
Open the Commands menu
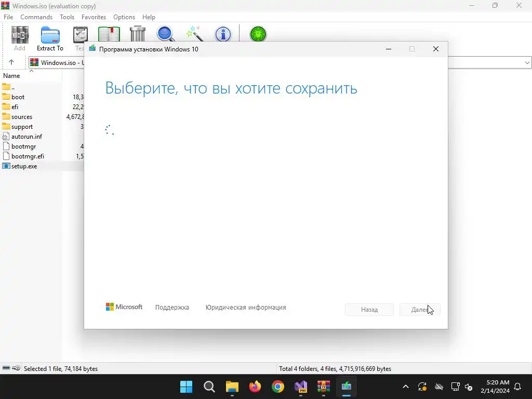(36, 17)
